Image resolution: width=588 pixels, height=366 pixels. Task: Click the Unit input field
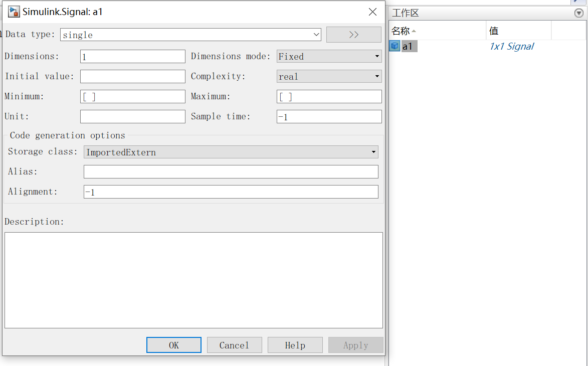133,116
